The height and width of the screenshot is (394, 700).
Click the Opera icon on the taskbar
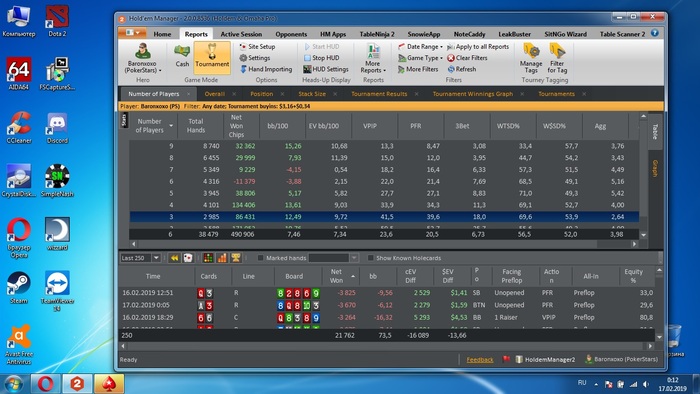(x=45, y=384)
